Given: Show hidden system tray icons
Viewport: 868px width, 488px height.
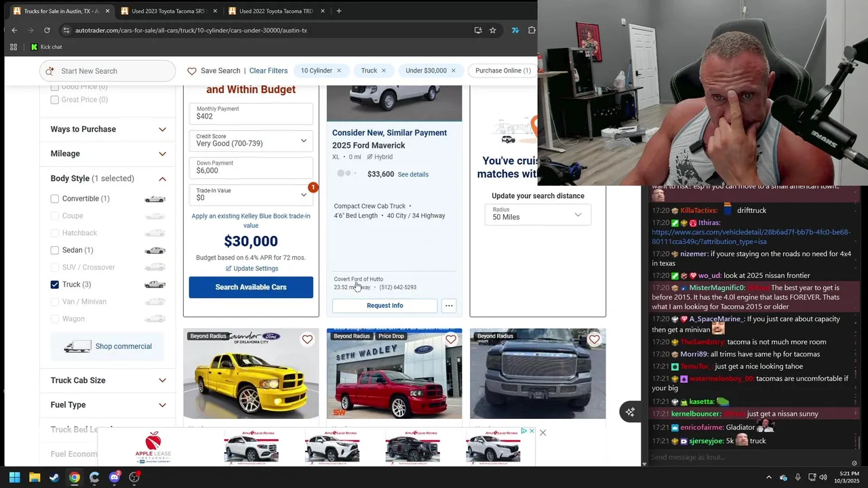Looking at the screenshot, I should [x=769, y=477].
